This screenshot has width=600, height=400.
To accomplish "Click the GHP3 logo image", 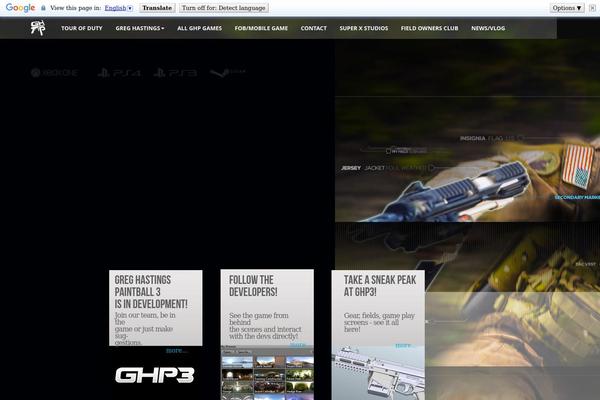I will (155, 375).
